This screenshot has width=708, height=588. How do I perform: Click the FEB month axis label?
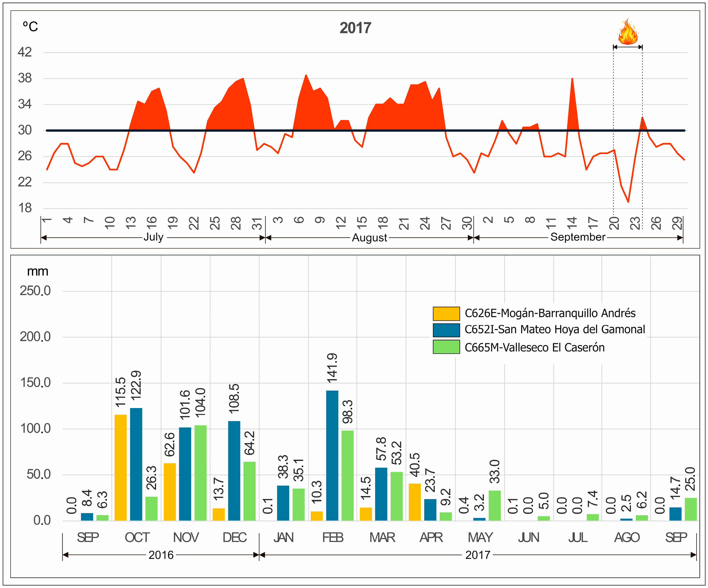click(333, 537)
